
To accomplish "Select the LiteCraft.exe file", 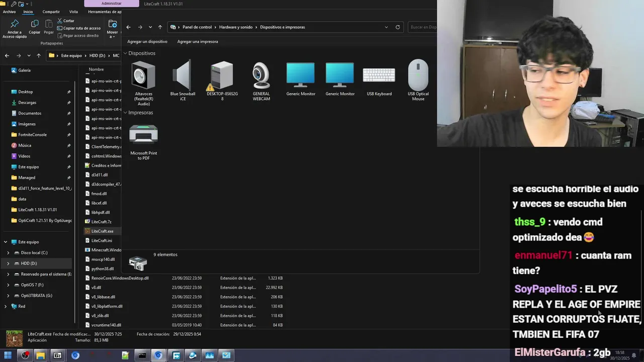I will (x=103, y=231).
